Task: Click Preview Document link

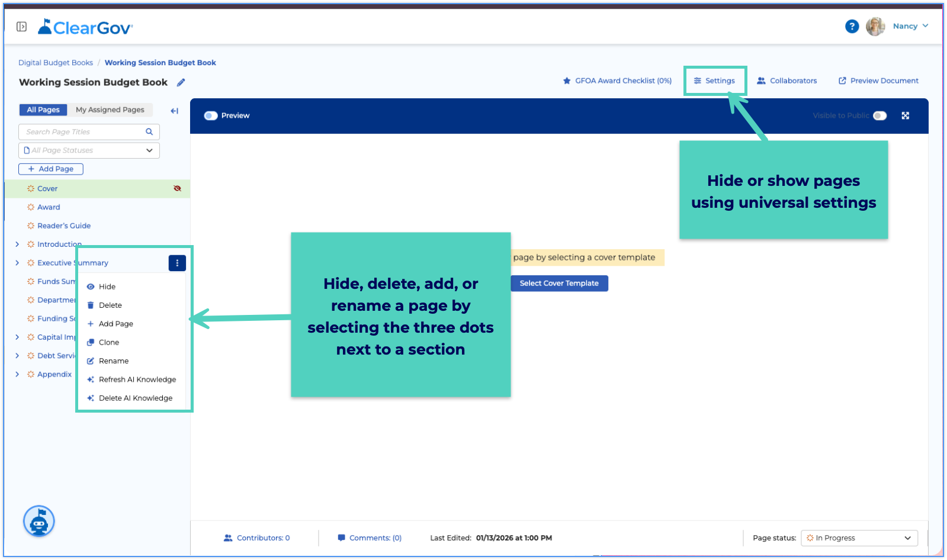Action: (878, 81)
